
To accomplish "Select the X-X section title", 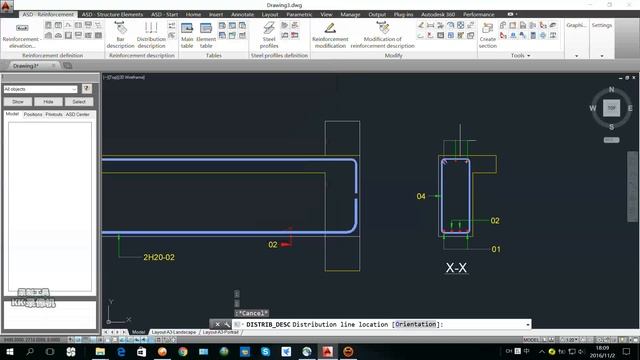I will pyautogui.click(x=456, y=268).
